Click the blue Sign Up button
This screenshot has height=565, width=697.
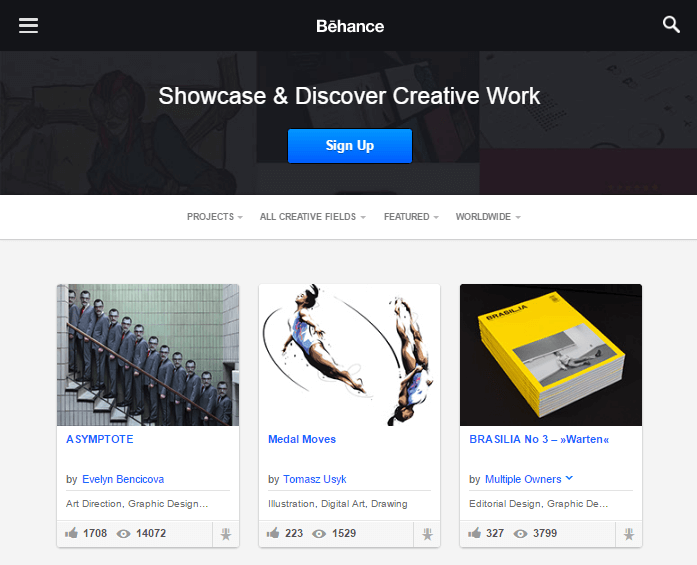[350, 146]
